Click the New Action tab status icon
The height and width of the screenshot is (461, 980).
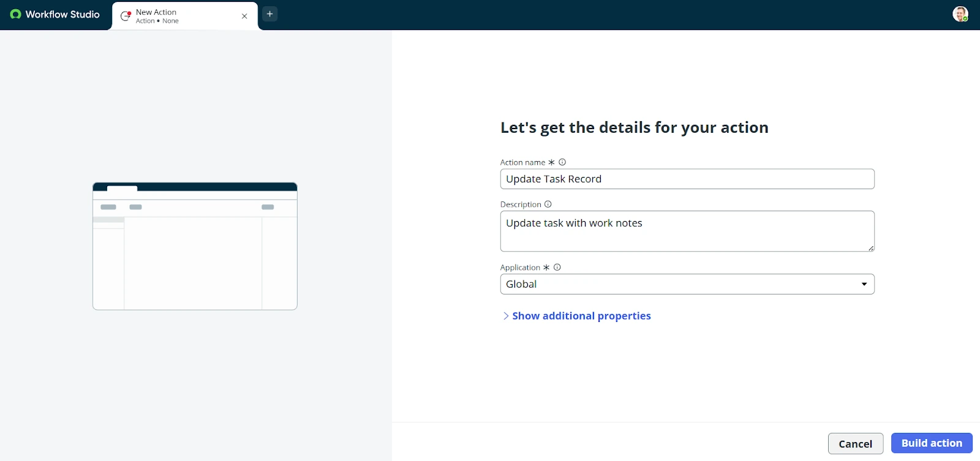point(126,17)
